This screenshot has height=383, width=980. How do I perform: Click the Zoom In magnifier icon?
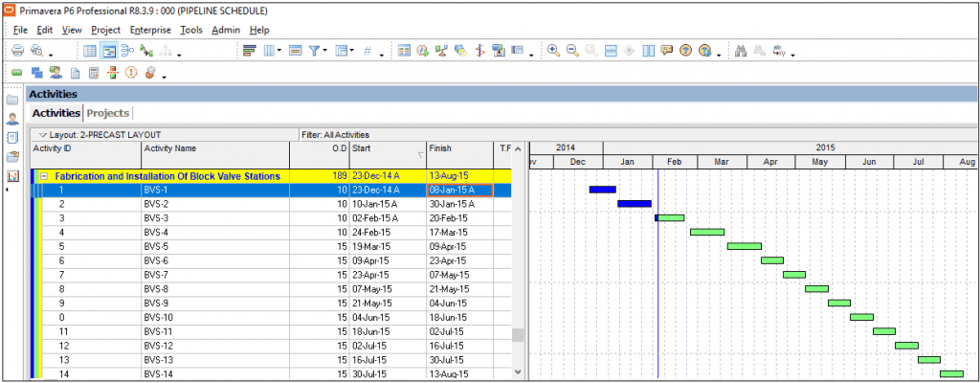(x=553, y=52)
